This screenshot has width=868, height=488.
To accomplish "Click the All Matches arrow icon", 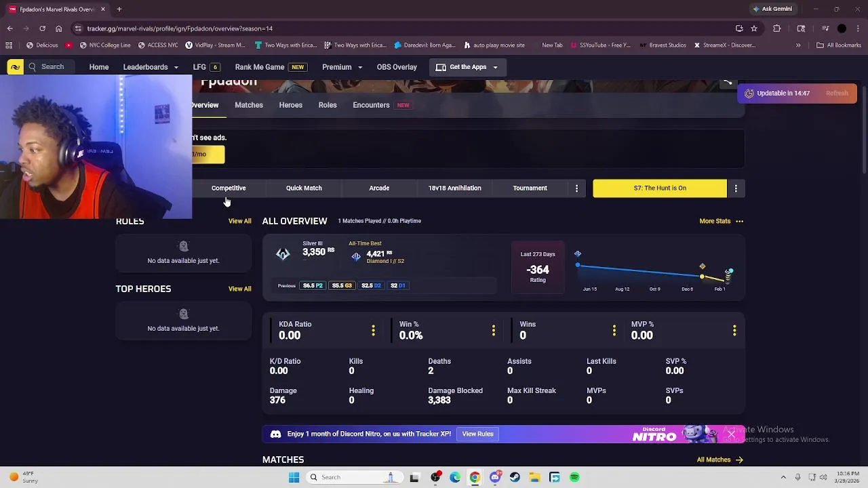I will click(x=739, y=460).
